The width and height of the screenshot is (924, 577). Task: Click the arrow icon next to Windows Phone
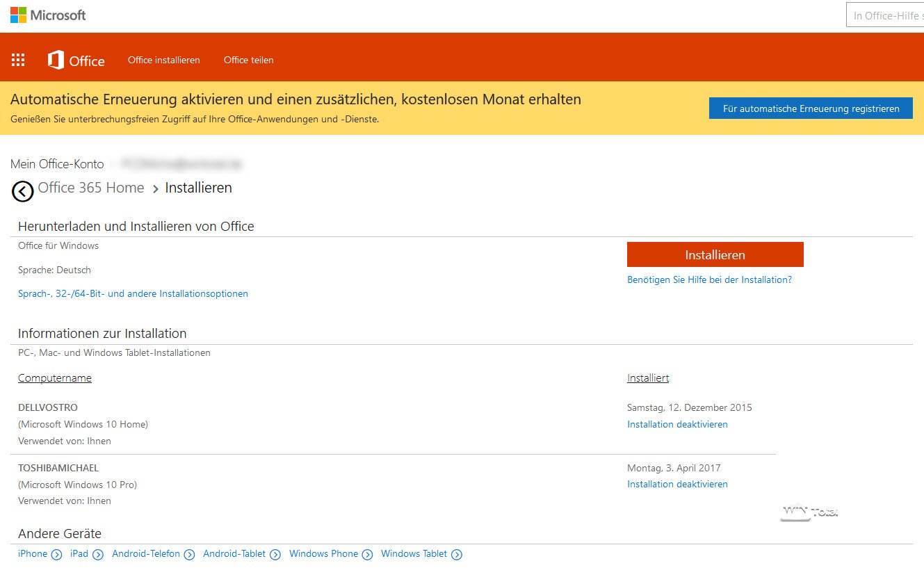click(367, 555)
